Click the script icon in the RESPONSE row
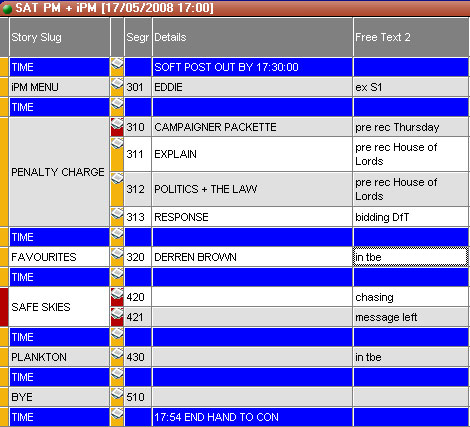The image size is (470, 427). click(117, 217)
